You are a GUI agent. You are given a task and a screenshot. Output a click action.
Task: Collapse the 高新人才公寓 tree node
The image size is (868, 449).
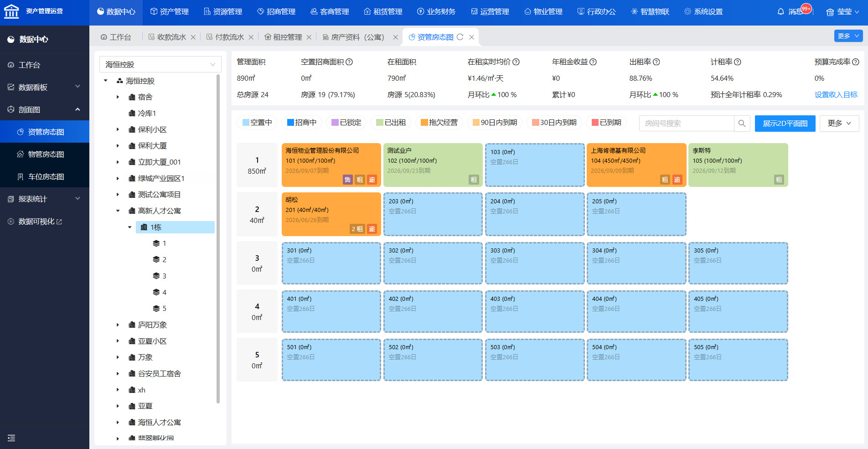(x=118, y=211)
